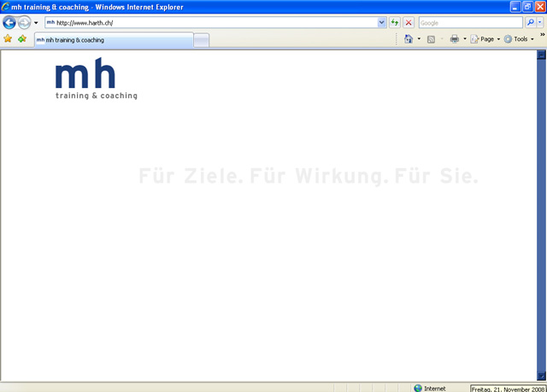Click the mh training & coaching logo
Image resolution: width=547 pixels, height=392 pixels.
tap(96, 81)
